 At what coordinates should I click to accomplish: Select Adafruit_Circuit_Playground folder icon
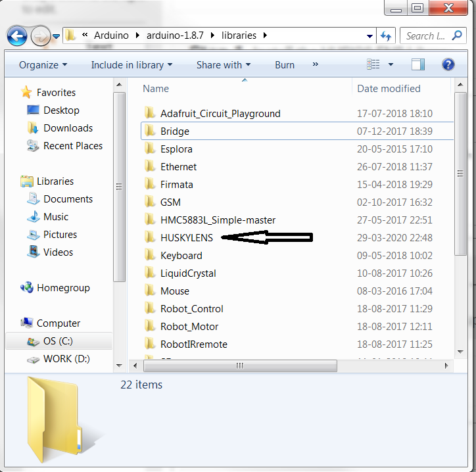[149, 113]
